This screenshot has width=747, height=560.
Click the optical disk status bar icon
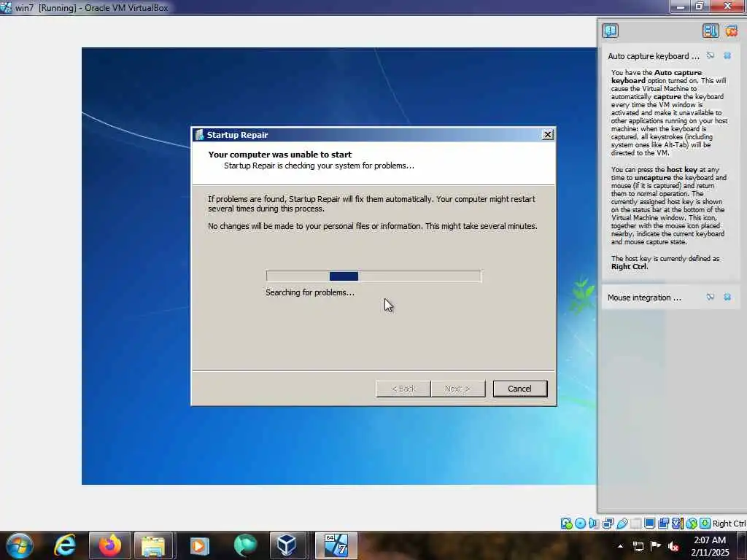tap(580, 524)
